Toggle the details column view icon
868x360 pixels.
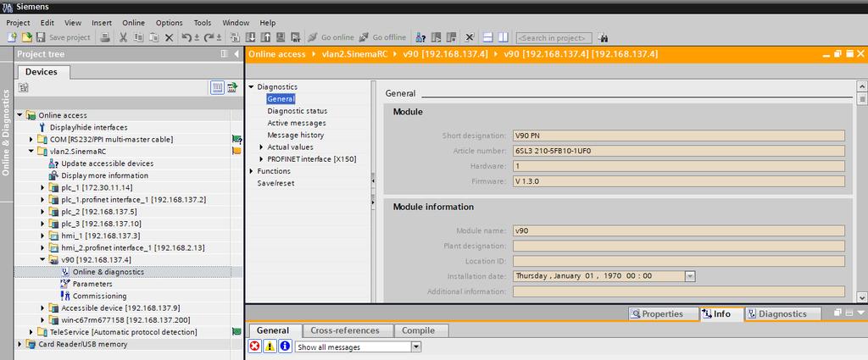(217, 87)
